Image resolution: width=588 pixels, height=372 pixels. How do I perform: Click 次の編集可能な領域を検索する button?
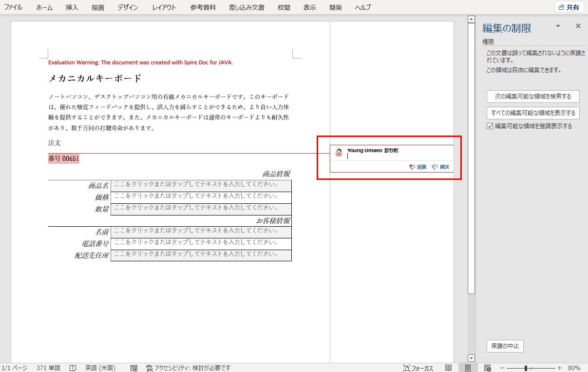(532, 96)
